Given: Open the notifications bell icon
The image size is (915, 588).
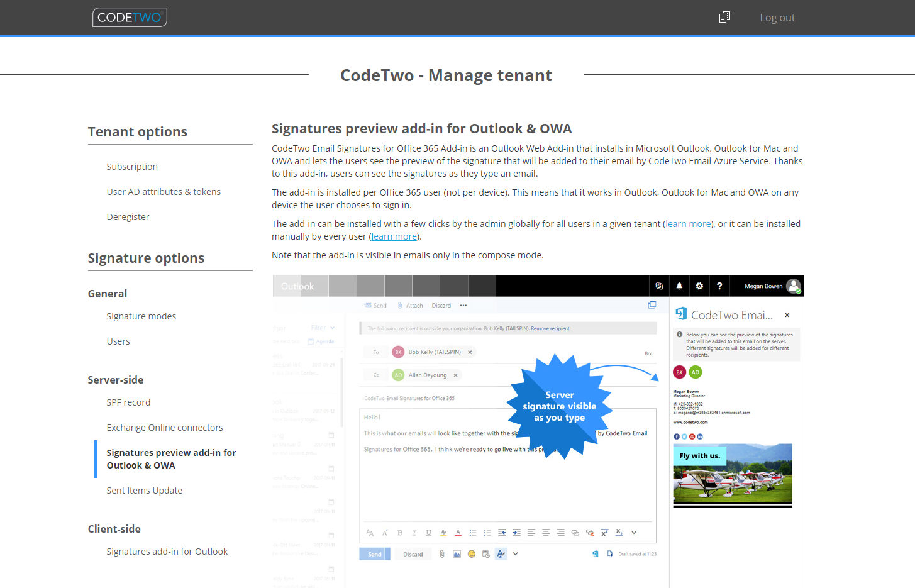Looking at the screenshot, I should [x=679, y=286].
